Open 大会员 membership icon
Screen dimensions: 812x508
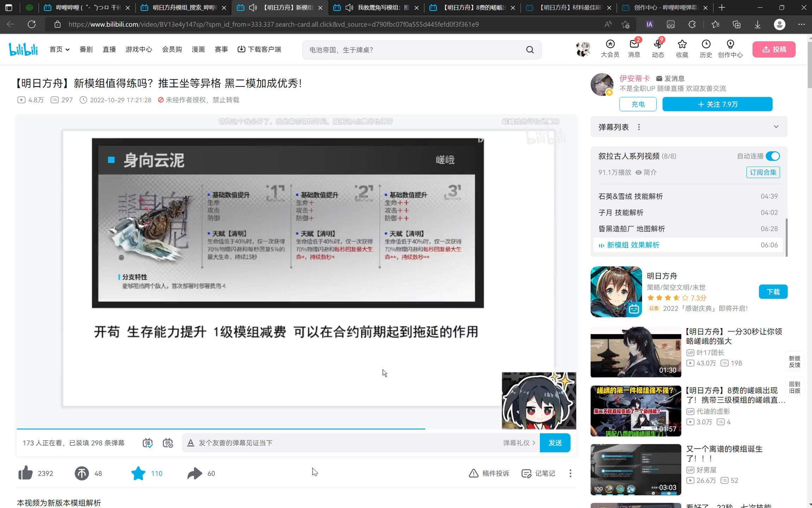coord(610,49)
